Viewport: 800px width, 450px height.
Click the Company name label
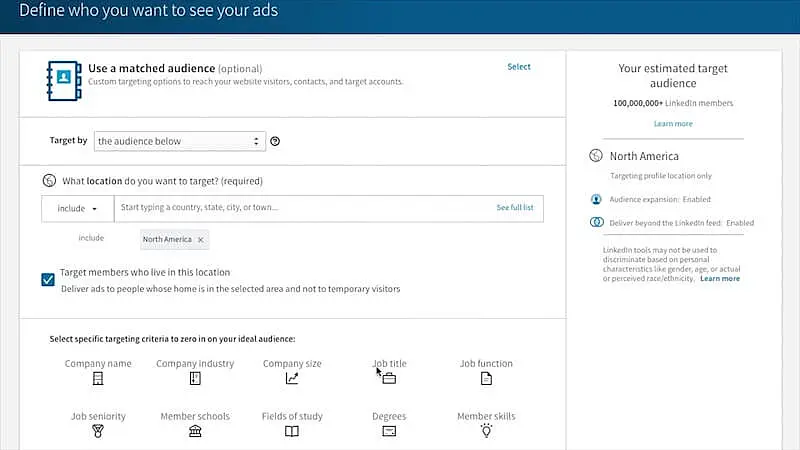pos(98,364)
